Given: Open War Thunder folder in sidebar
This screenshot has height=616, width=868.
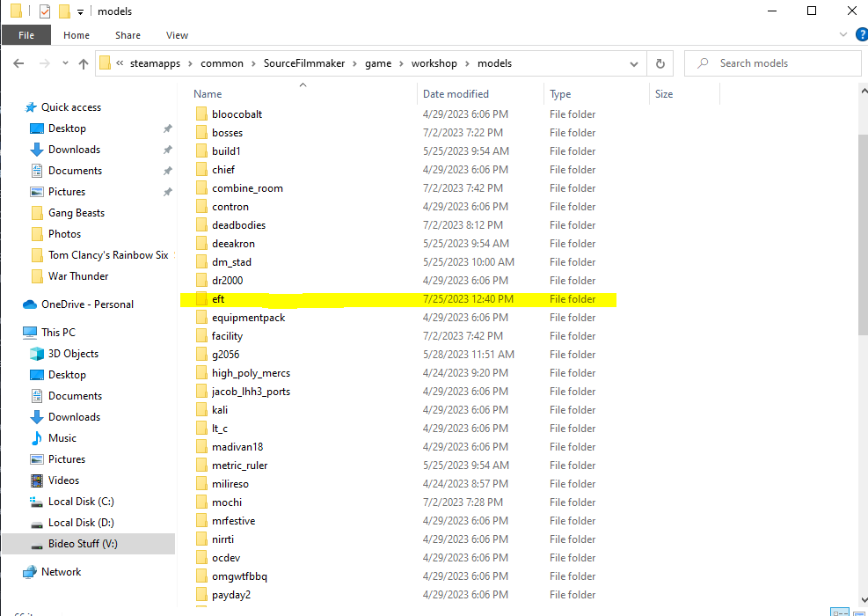Looking at the screenshot, I should [x=78, y=275].
